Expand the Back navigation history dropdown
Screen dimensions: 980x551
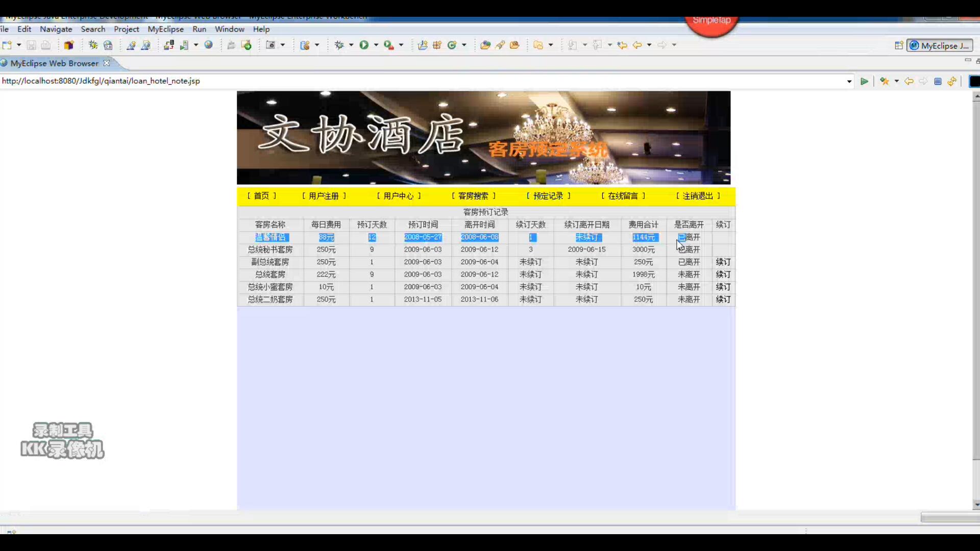click(649, 45)
